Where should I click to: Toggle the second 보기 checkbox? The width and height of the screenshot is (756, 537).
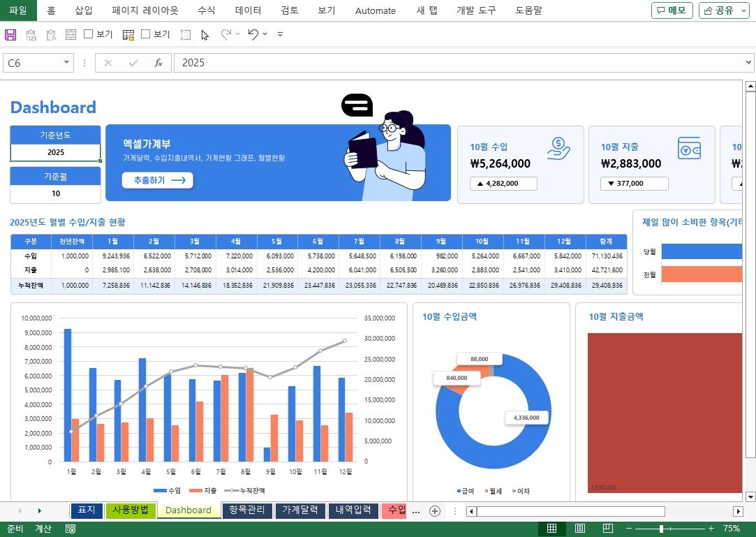pyautogui.click(x=146, y=34)
